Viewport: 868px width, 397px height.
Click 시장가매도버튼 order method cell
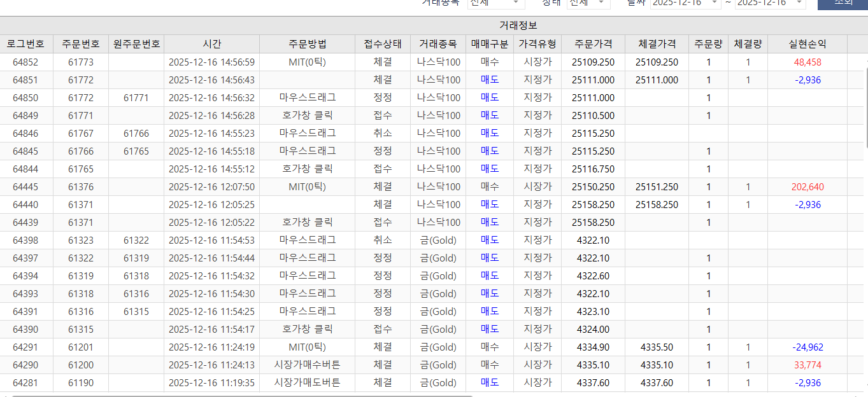coord(307,383)
